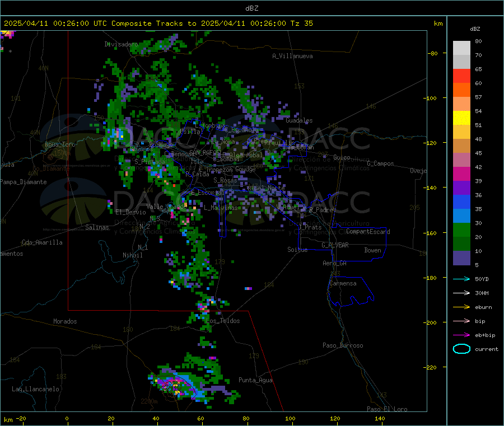This screenshot has height=426, width=504.
Task: Click the Salinas location label
Action: [x=97, y=227]
